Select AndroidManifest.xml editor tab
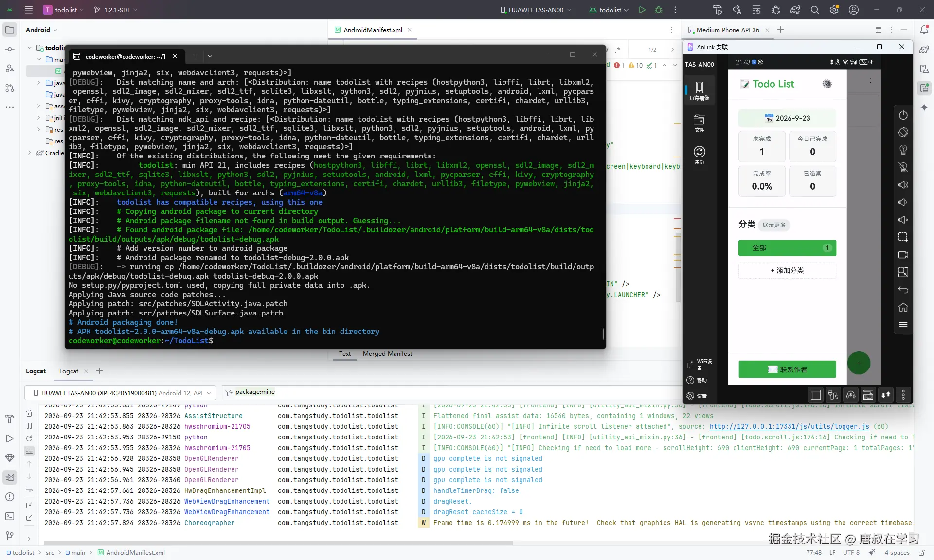 (x=373, y=30)
